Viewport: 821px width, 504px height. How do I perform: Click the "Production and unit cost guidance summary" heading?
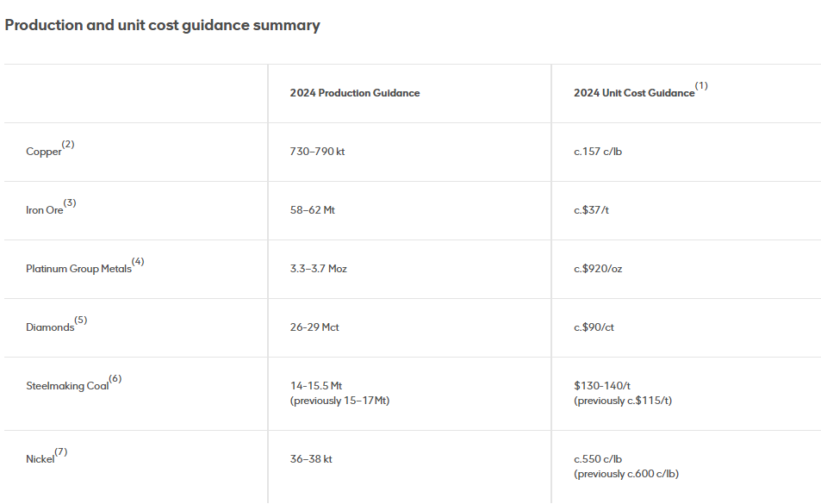[x=162, y=25]
